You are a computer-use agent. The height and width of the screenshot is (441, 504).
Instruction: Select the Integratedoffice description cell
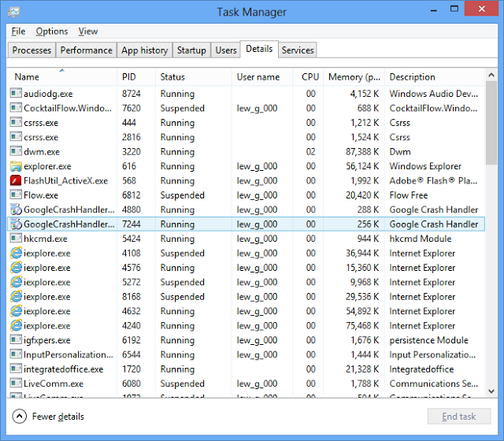click(x=421, y=369)
